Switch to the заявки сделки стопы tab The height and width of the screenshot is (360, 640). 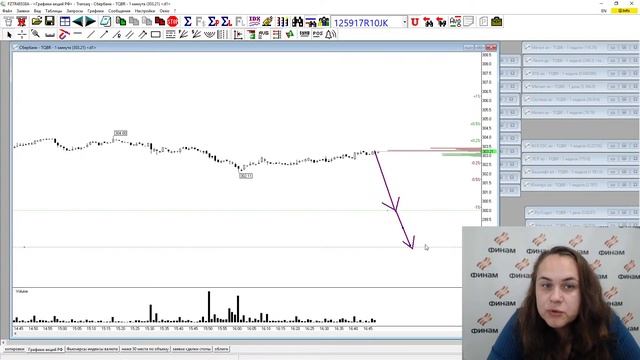(x=191, y=349)
